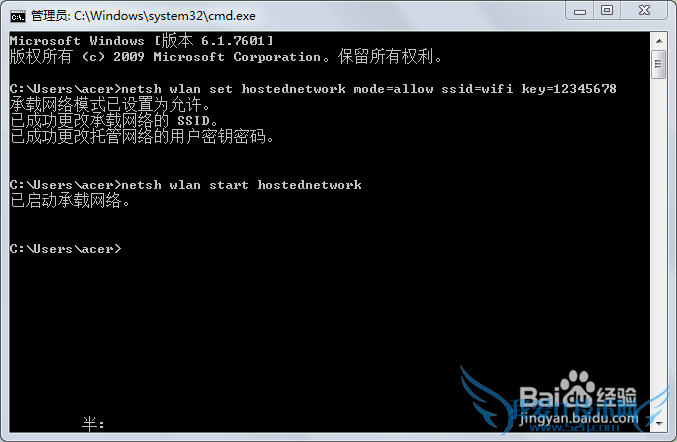
Task: Click the '承载网络模式已设置为允许' output line
Action: 110,104
